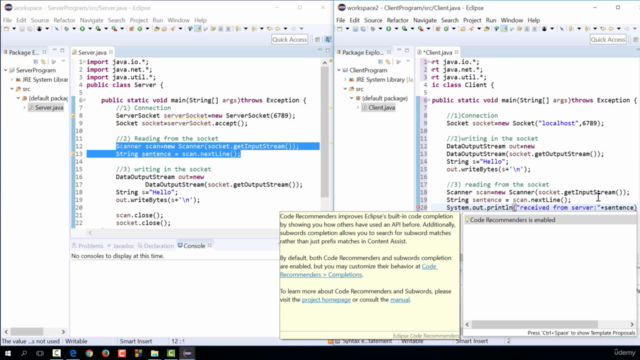
Task: Open project homepage link in tooltip
Action: [326, 300]
